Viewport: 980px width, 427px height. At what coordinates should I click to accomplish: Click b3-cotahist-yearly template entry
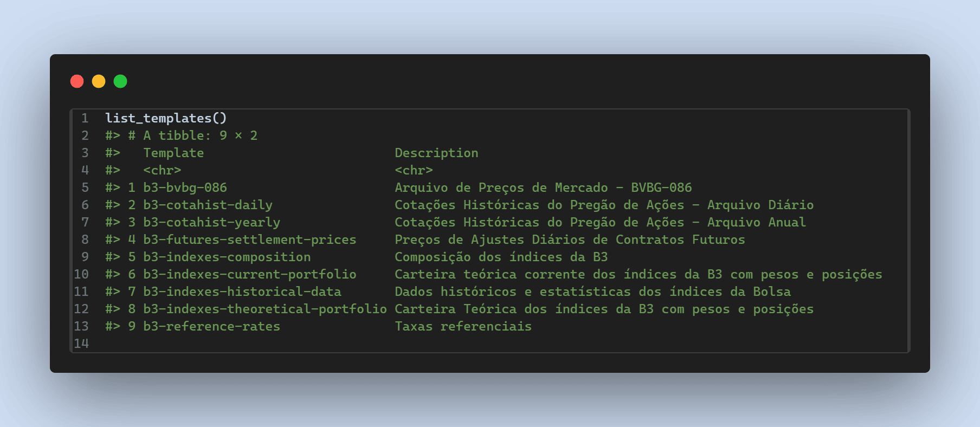[211, 222]
